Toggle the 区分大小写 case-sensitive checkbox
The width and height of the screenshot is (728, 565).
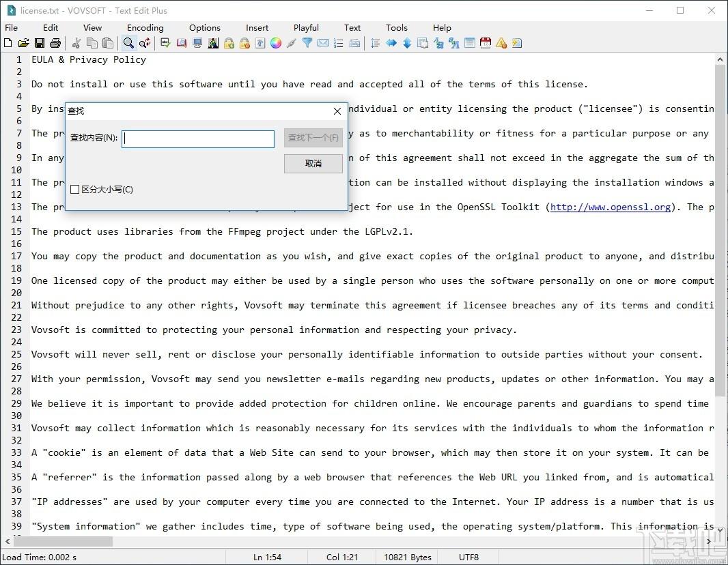point(74,189)
